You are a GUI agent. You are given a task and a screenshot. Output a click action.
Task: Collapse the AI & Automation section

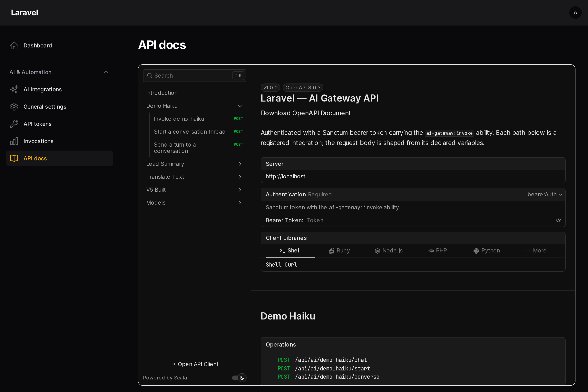coord(106,72)
